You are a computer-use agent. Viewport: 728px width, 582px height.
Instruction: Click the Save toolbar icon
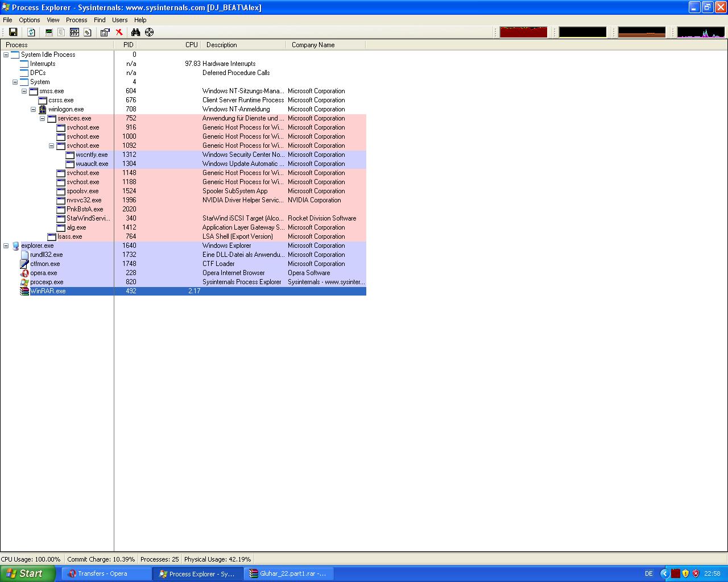(x=13, y=32)
